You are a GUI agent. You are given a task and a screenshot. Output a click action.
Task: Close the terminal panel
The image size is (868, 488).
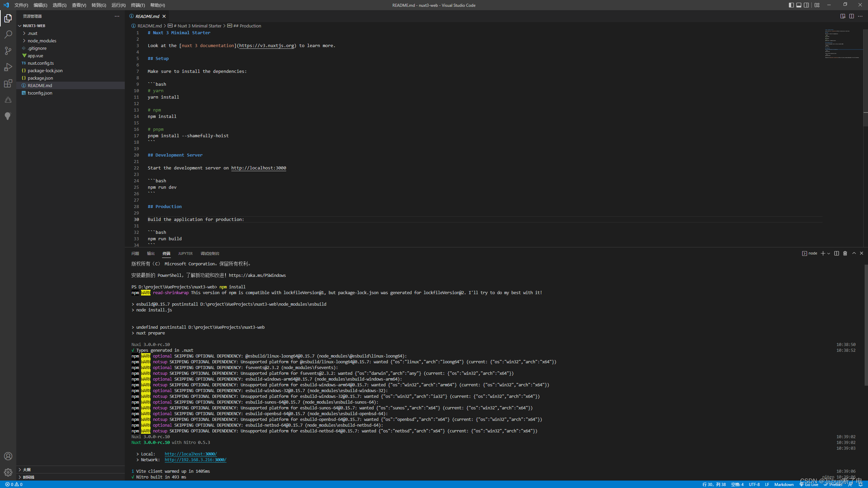click(862, 253)
